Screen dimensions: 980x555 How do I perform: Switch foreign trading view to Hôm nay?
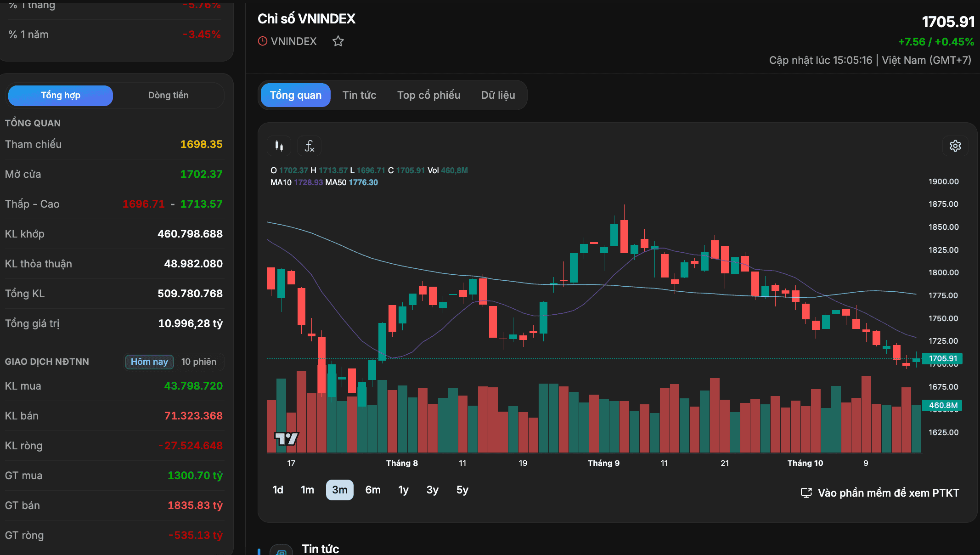[x=149, y=362]
